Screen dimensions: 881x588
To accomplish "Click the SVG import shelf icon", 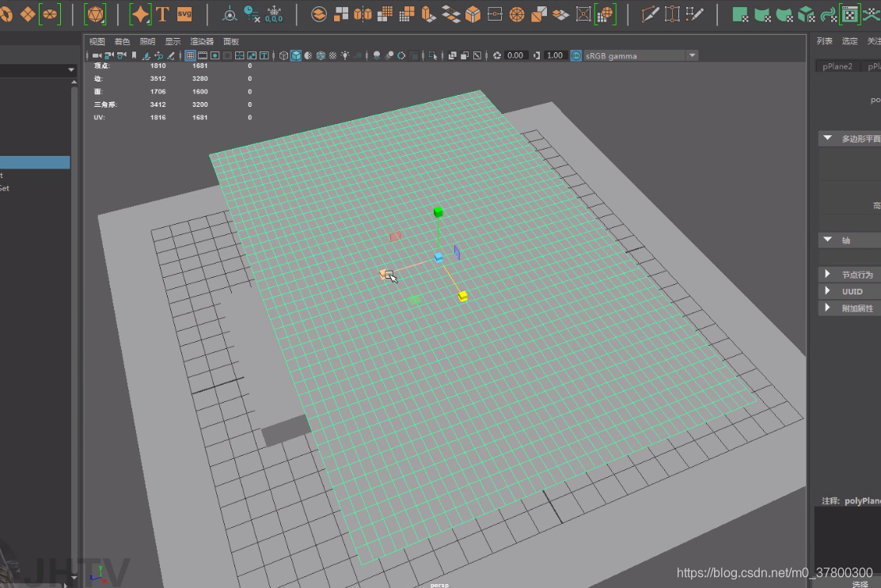I will 184,14.
